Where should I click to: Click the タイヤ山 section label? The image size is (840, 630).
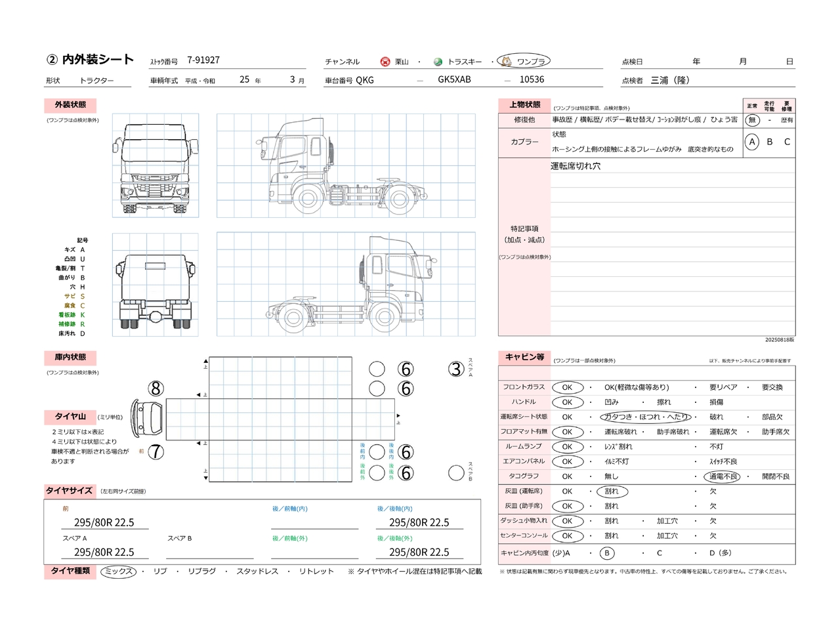point(70,417)
